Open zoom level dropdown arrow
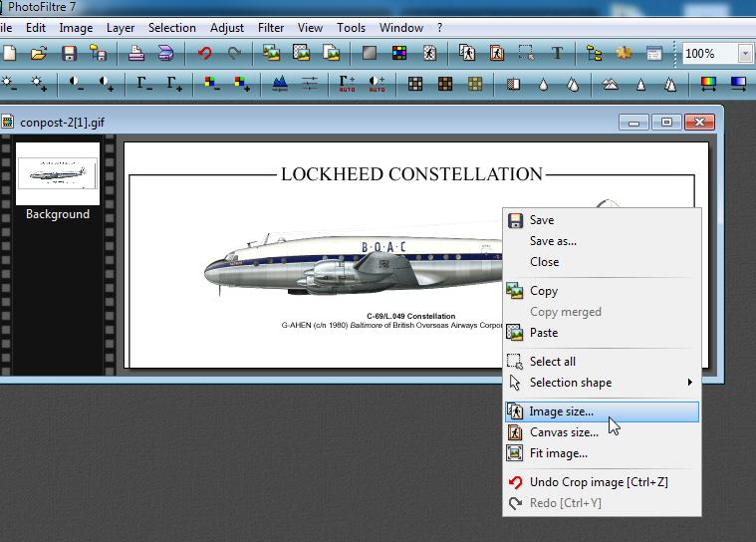Screen dimensions: 756x542 (x=745, y=53)
